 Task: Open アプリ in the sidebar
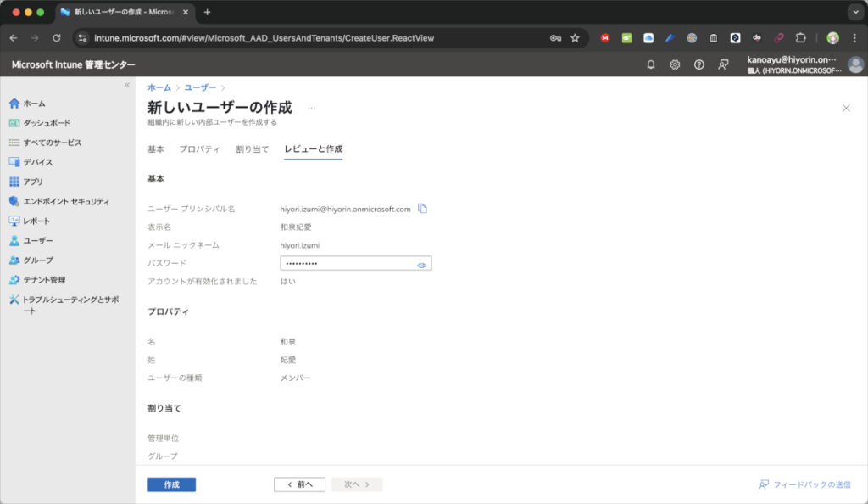[26, 182]
